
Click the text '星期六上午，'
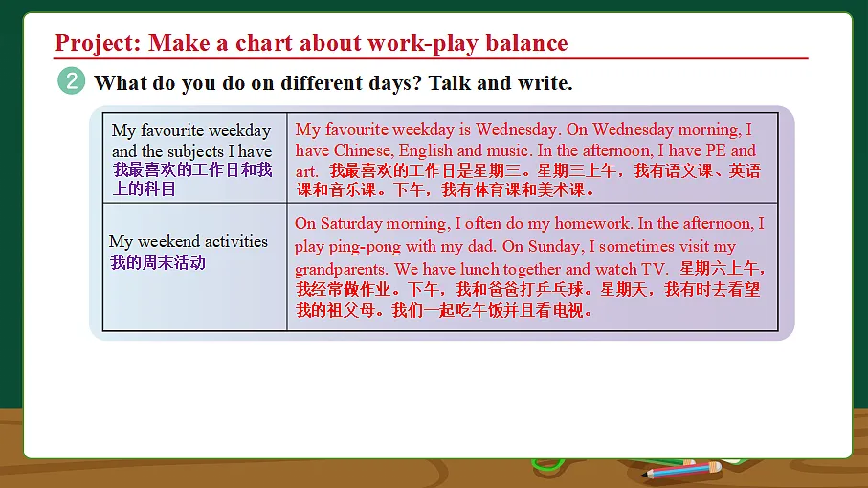click(x=722, y=269)
